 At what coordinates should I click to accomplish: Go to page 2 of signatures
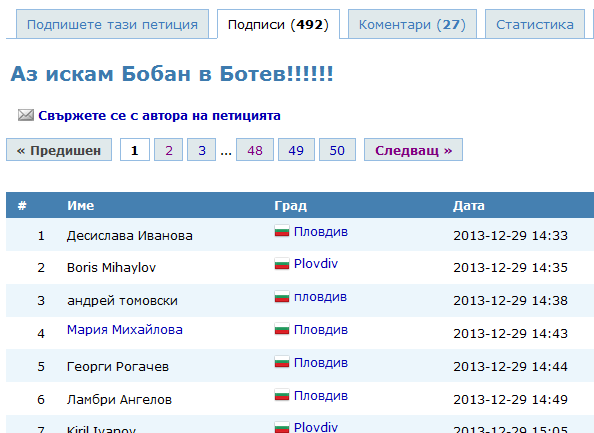pyautogui.click(x=169, y=150)
